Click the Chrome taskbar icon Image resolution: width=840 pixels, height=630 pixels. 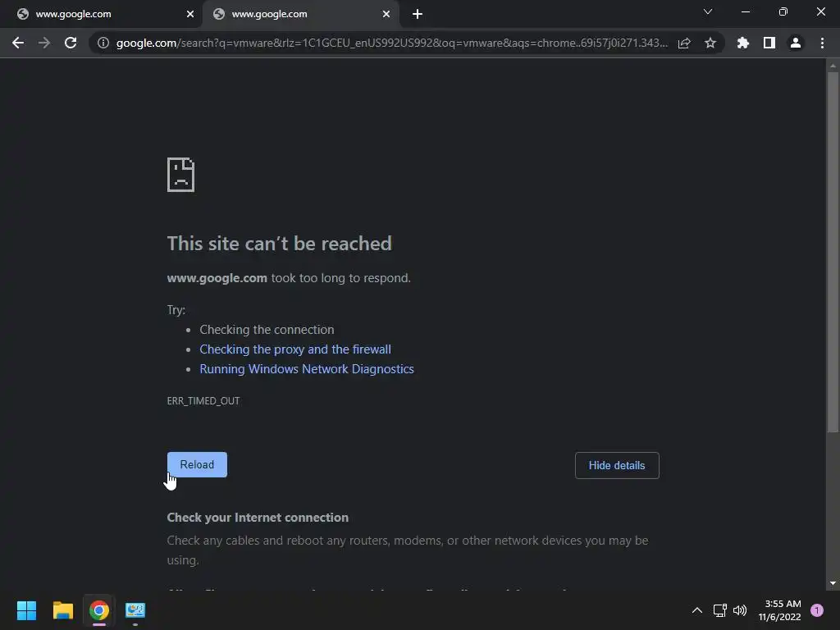click(99, 610)
